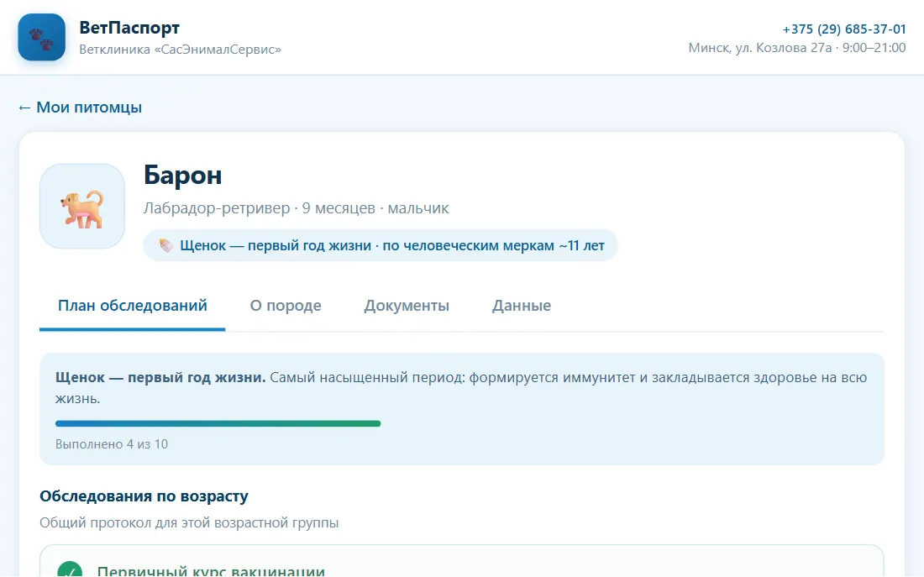Click the Обследования по возрасту heading
Image resolution: width=924 pixels, height=577 pixels.
coord(144,496)
